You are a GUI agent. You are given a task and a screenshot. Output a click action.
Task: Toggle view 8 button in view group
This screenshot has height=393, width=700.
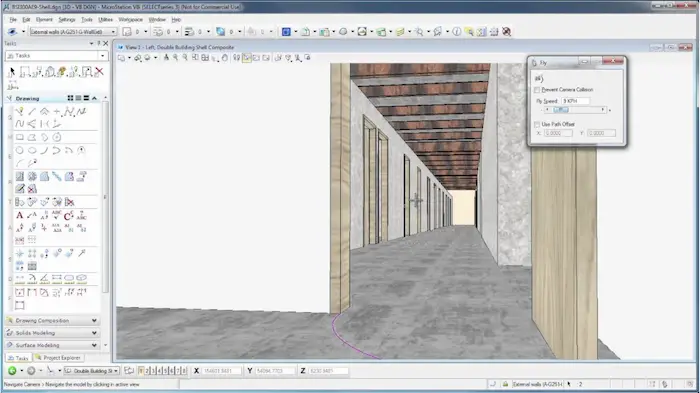click(x=184, y=371)
